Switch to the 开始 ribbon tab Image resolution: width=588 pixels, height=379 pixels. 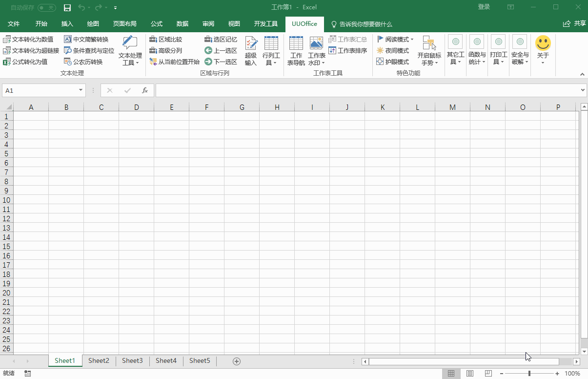(x=41, y=23)
